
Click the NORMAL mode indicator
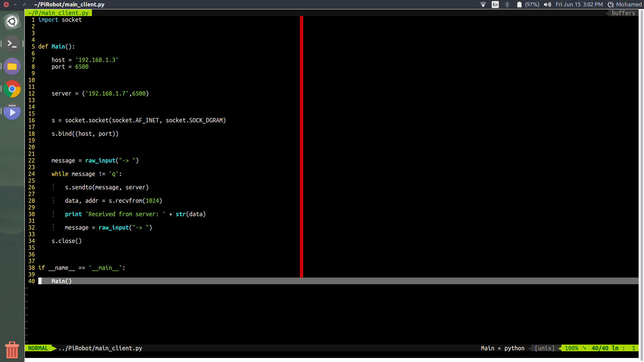click(38, 348)
